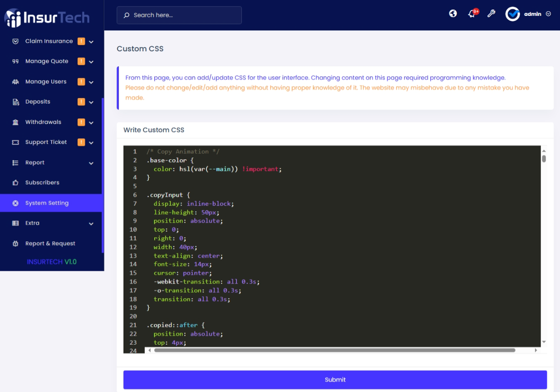Click the Manage Quote orange alert badge
Screen dimensions: 560x392
pos(81,61)
